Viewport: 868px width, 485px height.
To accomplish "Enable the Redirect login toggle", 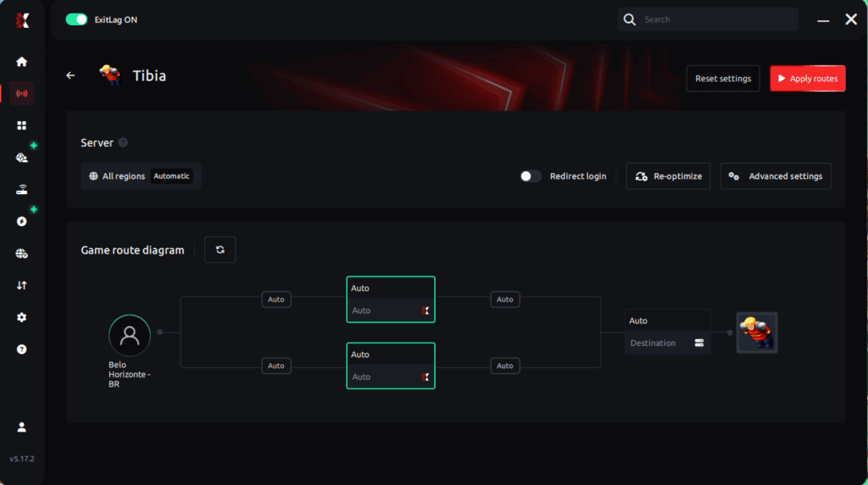I will [531, 176].
